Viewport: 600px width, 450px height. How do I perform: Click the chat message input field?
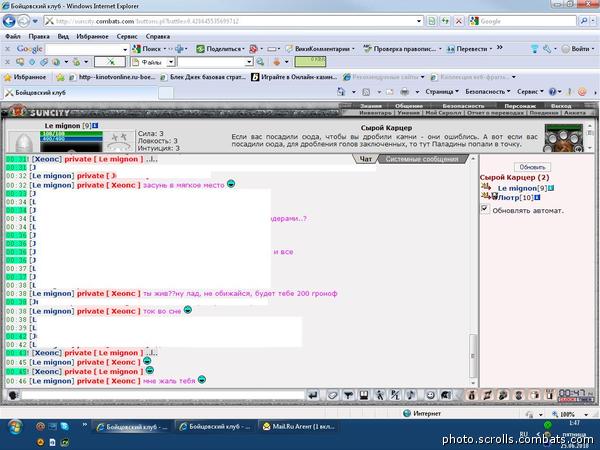coord(163,395)
